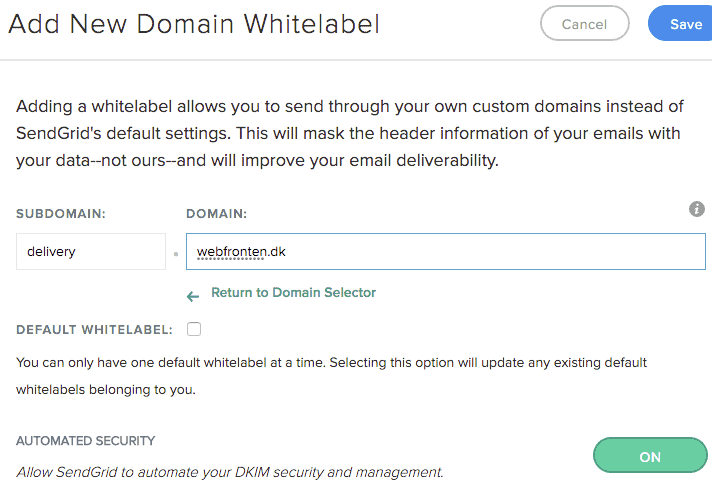
Task: Click the SUBDOMAIN label
Action: [x=61, y=214]
